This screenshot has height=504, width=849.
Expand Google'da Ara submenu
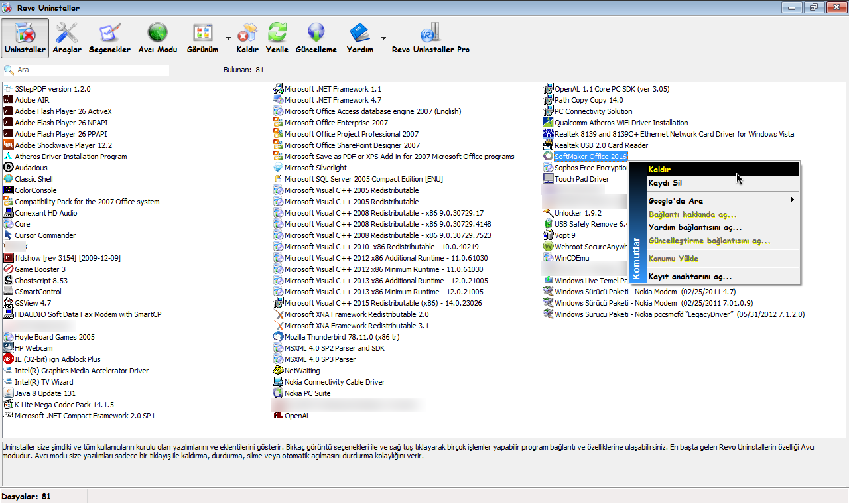(722, 200)
